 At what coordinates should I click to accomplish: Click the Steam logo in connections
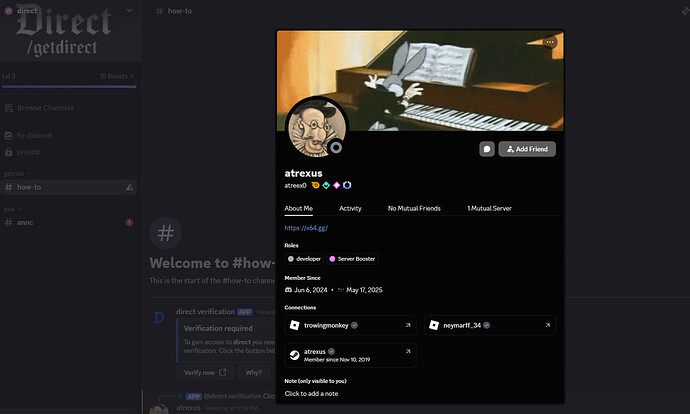point(294,355)
